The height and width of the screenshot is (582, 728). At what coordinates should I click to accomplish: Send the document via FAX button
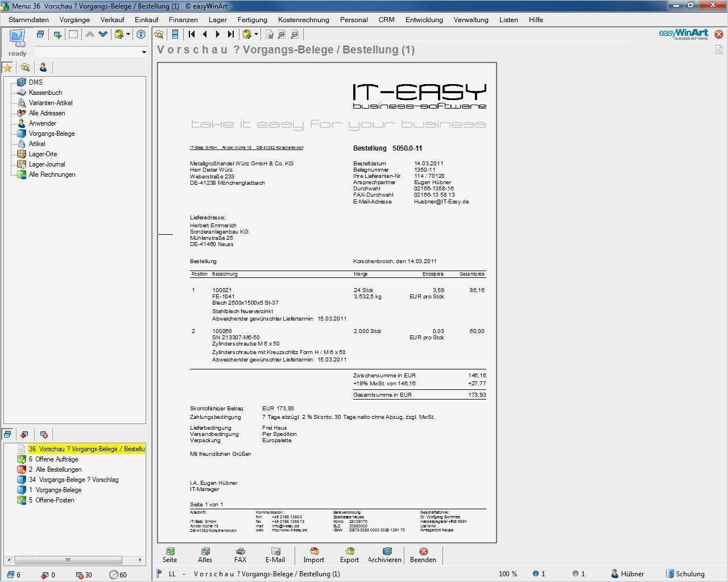pyautogui.click(x=241, y=555)
